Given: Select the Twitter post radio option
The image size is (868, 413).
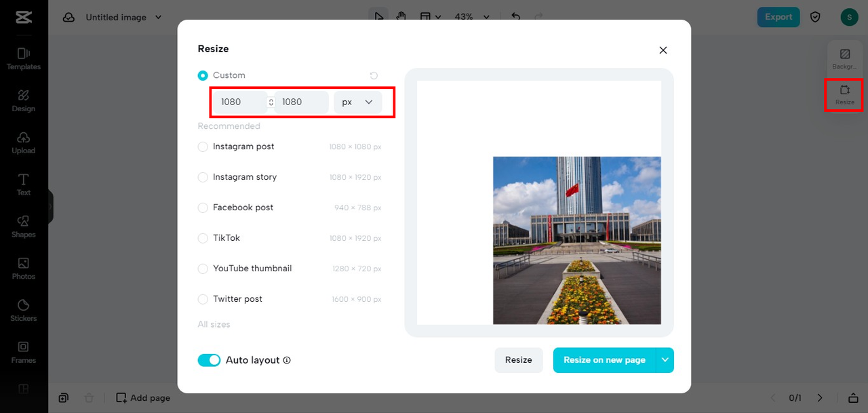Looking at the screenshot, I should click(203, 299).
